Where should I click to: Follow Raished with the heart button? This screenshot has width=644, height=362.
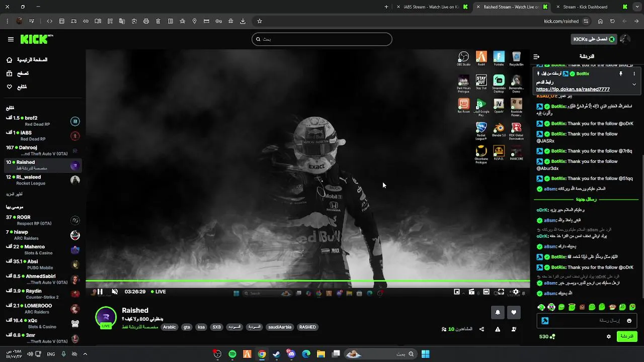coord(514,312)
